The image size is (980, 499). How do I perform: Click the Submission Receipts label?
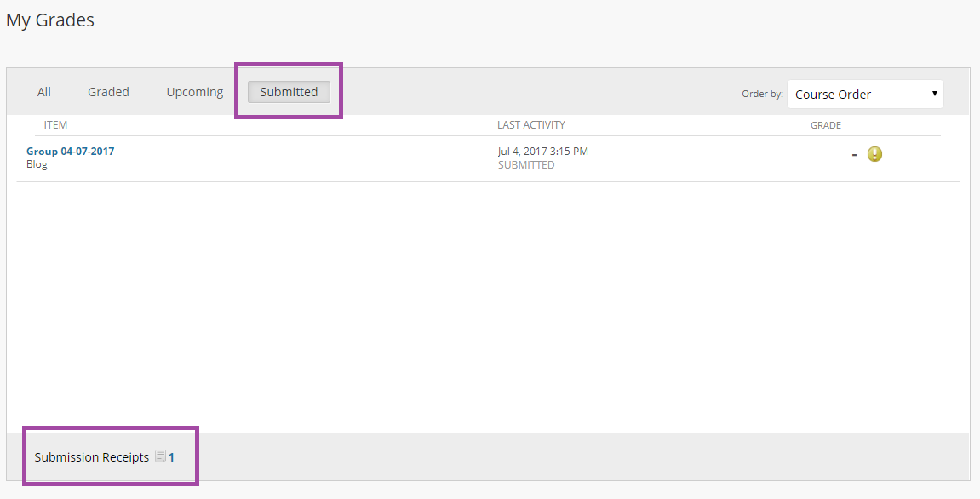tap(92, 457)
